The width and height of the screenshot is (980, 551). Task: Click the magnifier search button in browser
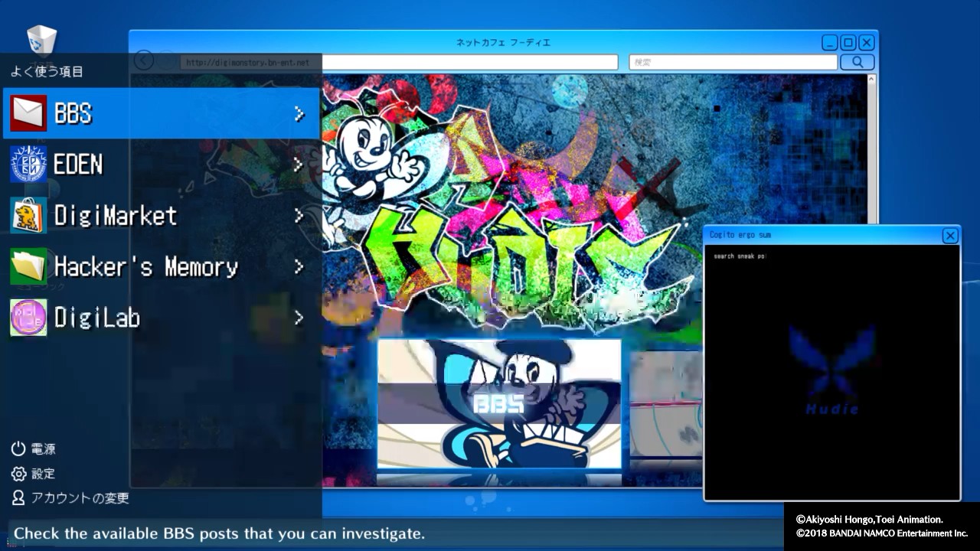[857, 62]
